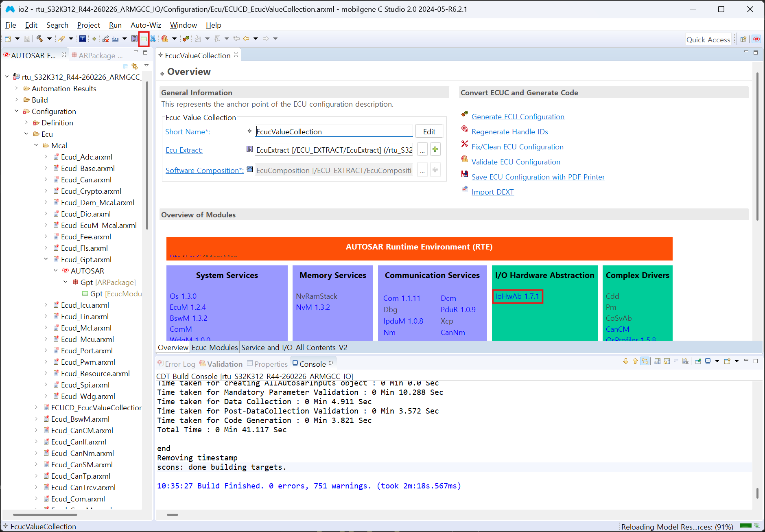765x532 pixels.
Task: Click Generate ECU Configuration link
Action: [x=518, y=117]
